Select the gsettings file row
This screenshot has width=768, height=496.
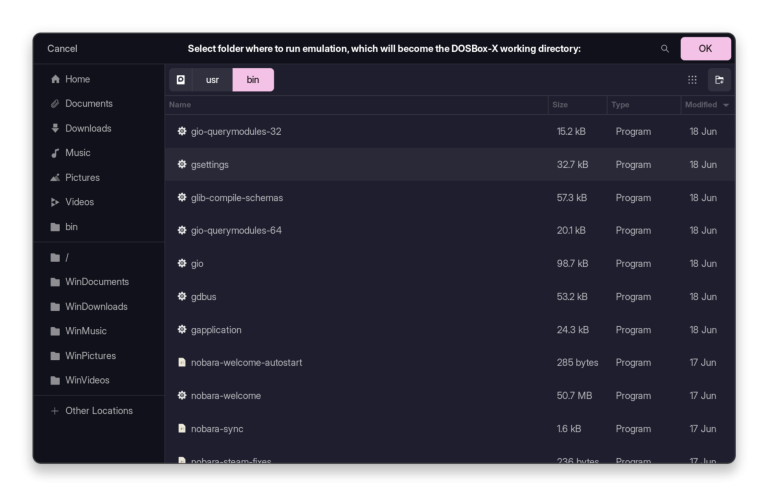210,165
